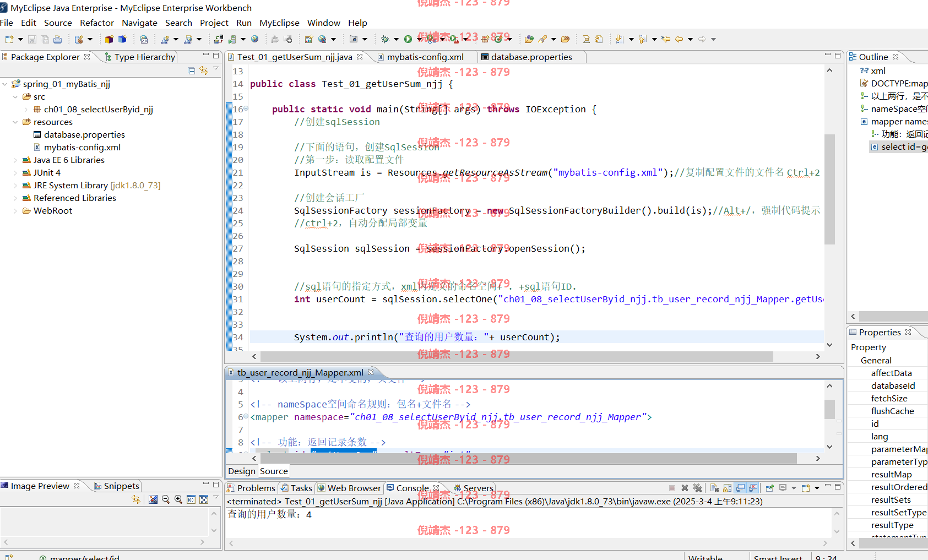The image size is (928, 560).
Task: Click Clear Console icon
Action: click(714, 488)
